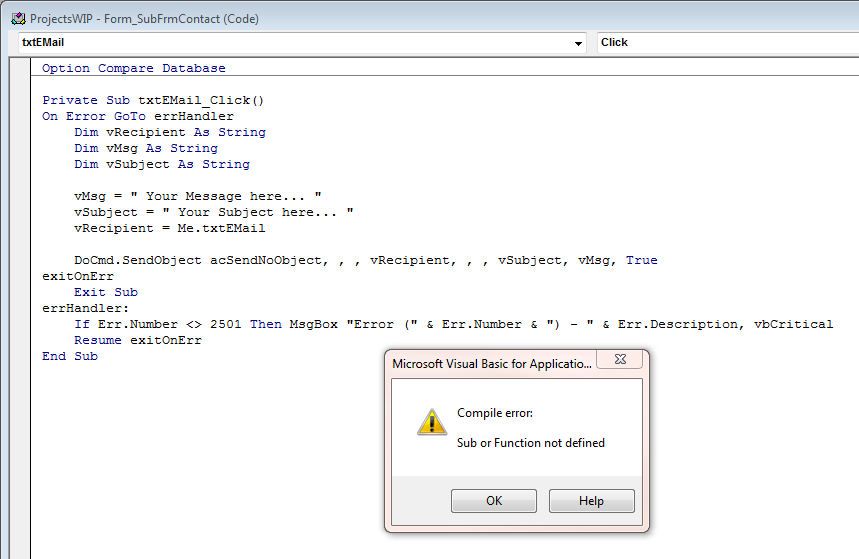Click the 'Dim vSubject As String' line
Screen dimensions: 859x559
click(162, 164)
